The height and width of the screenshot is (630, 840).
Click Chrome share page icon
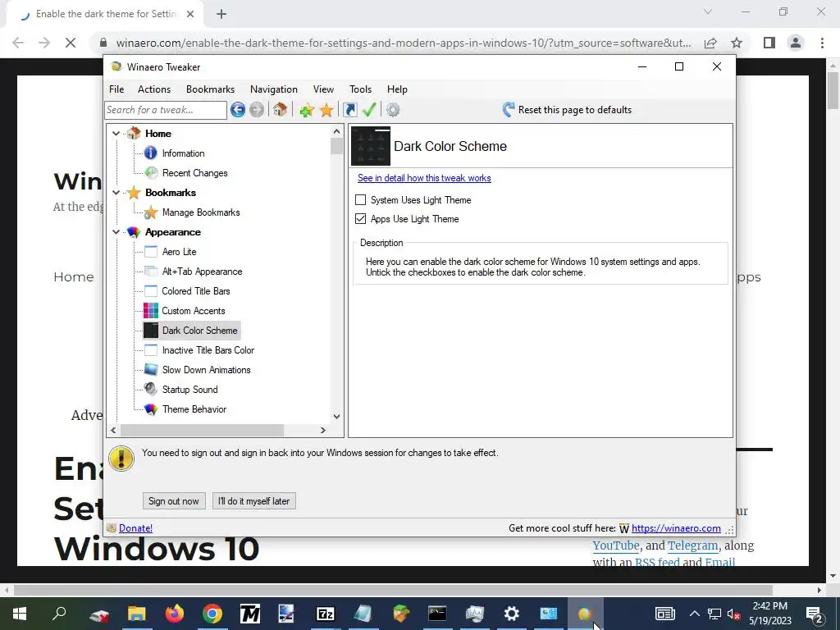[x=710, y=43]
